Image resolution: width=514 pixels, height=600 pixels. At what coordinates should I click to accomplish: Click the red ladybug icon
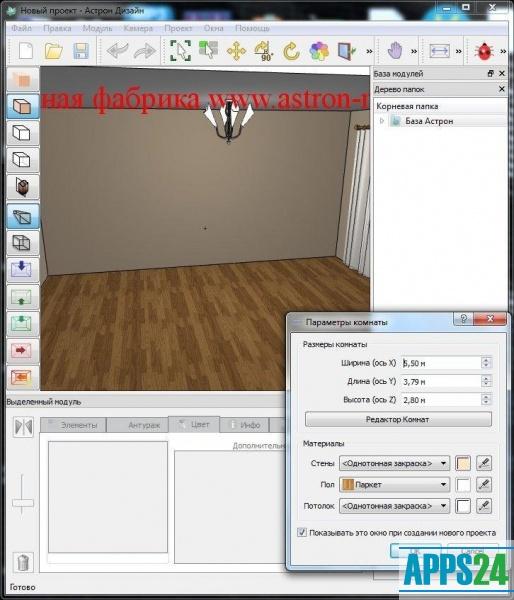(x=484, y=51)
